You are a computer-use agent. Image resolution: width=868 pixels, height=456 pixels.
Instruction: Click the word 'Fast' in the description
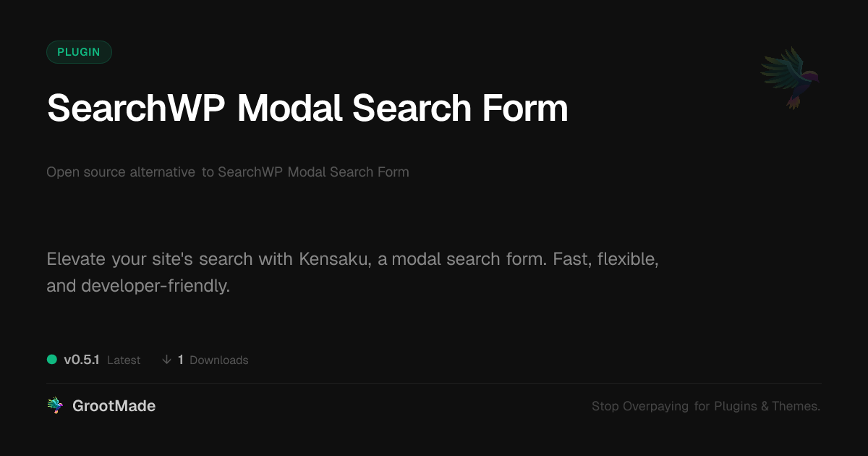569,259
